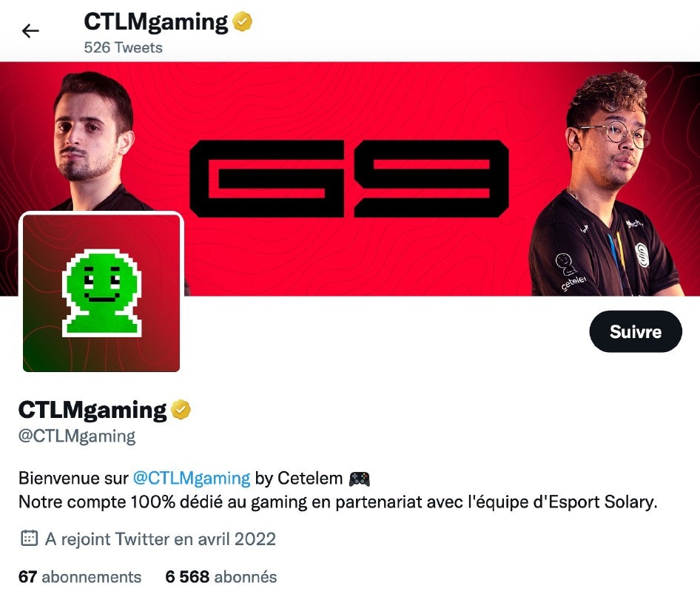Click the gold verified badge in header
The height and width of the screenshot is (611, 700).
[x=243, y=22]
